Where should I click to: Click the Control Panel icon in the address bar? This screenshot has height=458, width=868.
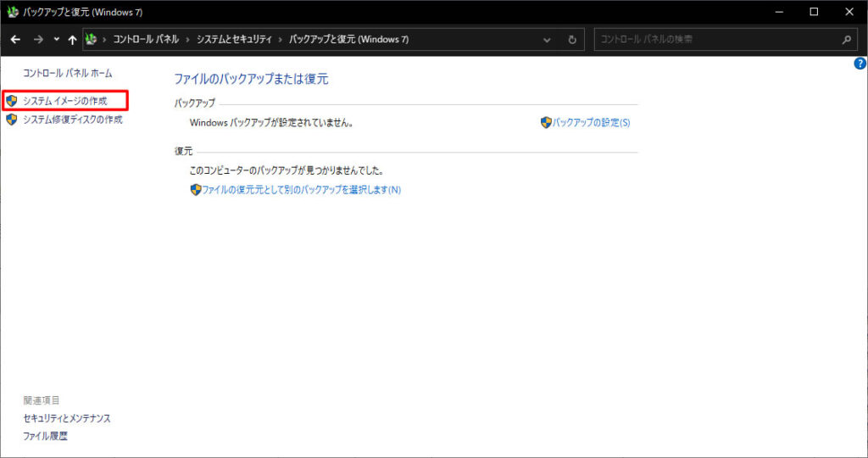pyautogui.click(x=91, y=39)
